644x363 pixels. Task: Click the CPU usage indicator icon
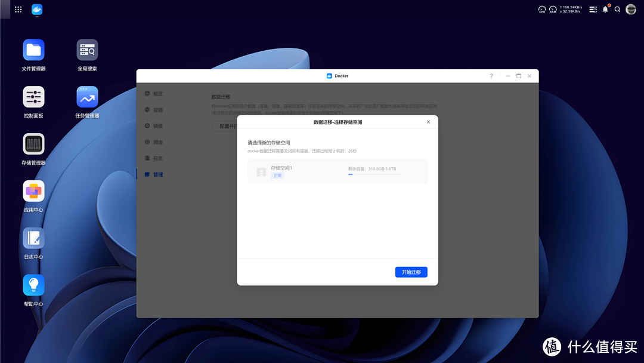pos(541,10)
